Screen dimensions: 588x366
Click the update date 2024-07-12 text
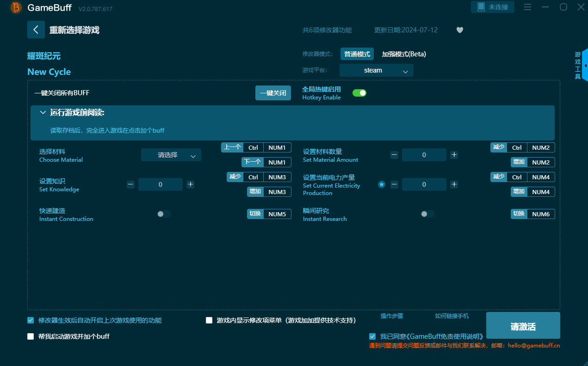point(406,30)
